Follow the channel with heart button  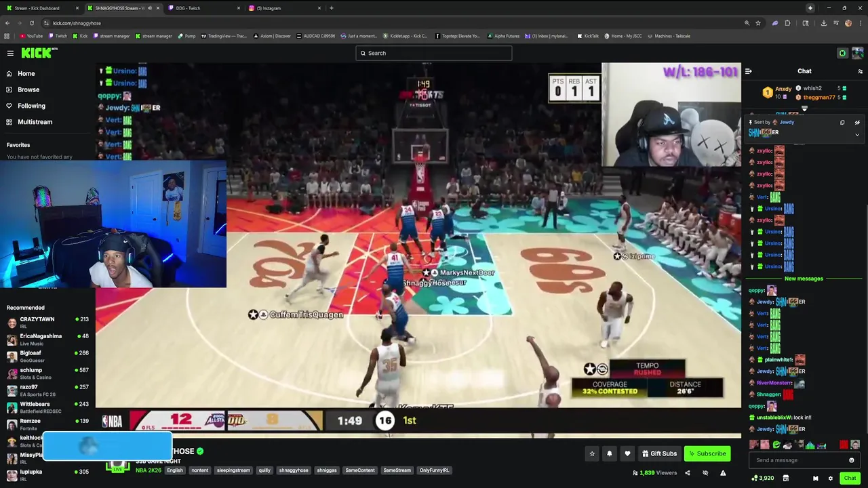tap(627, 453)
